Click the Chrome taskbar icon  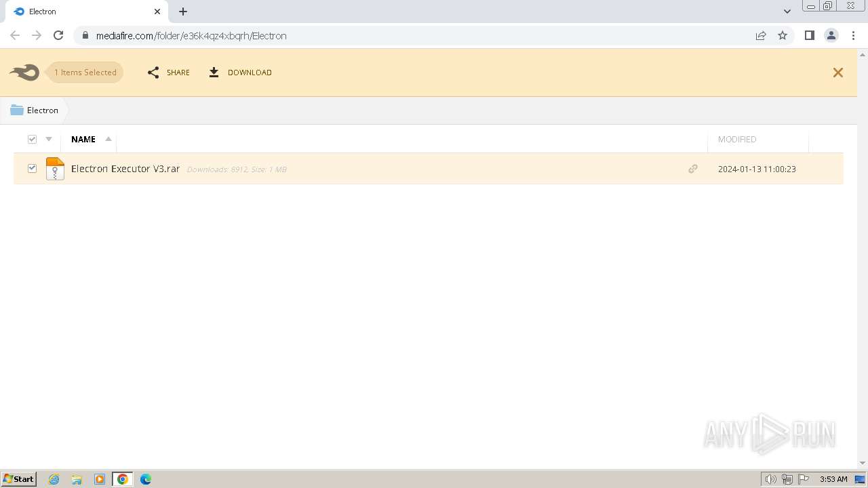click(x=123, y=479)
